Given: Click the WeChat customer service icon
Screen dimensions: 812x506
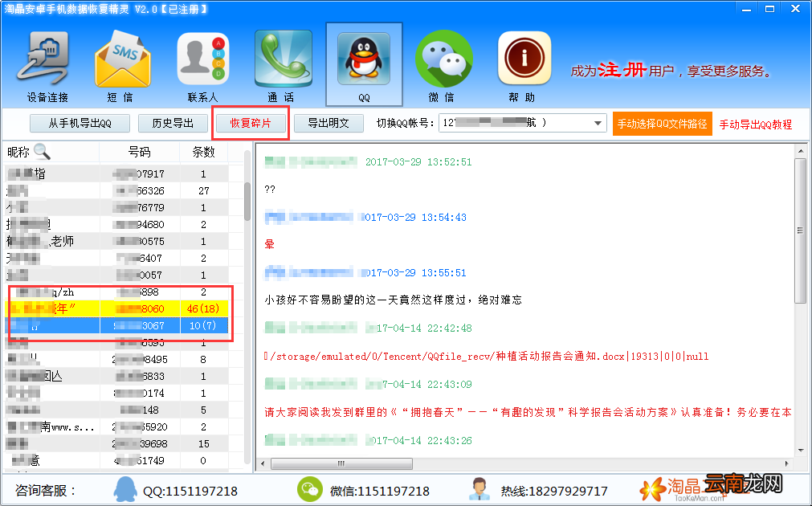Looking at the screenshot, I should tap(310, 489).
